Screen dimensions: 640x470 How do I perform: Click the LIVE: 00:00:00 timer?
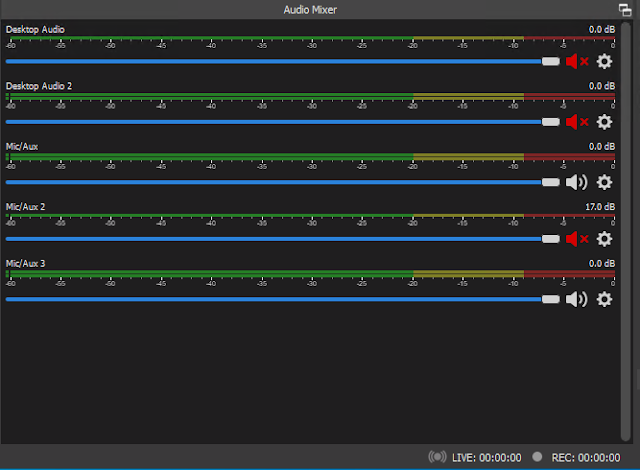click(x=487, y=458)
